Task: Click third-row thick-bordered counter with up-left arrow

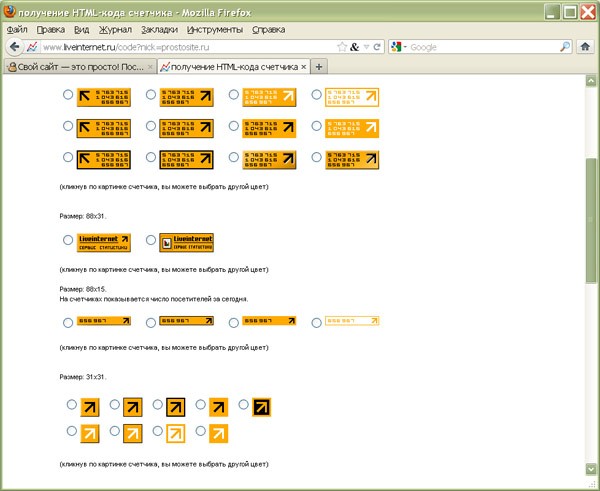Action: point(104,160)
